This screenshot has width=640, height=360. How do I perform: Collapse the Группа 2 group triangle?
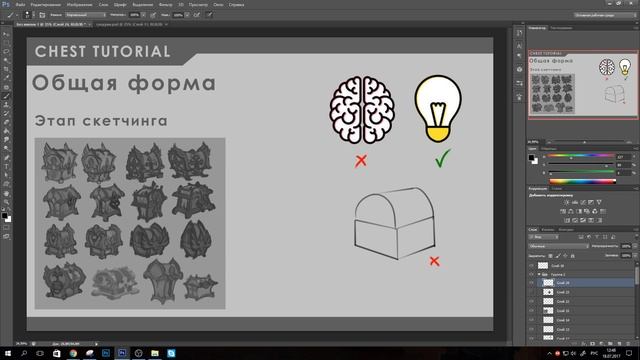pyautogui.click(x=539, y=274)
